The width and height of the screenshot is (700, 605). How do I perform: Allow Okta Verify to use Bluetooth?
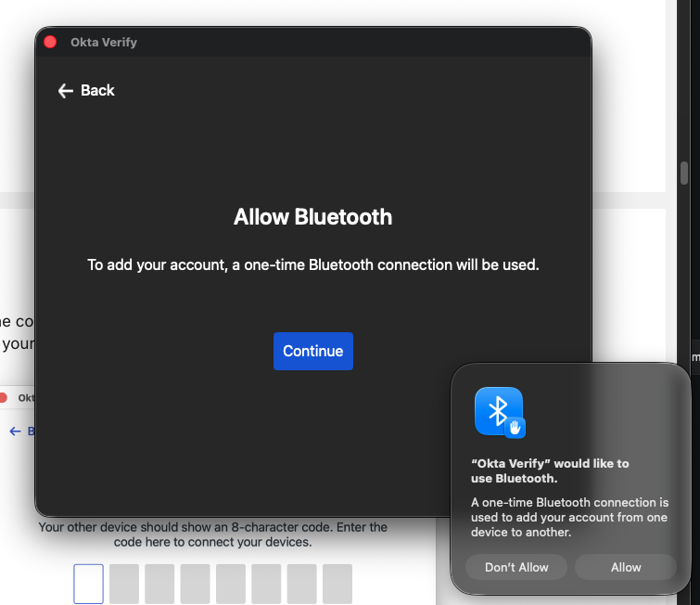click(626, 567)
